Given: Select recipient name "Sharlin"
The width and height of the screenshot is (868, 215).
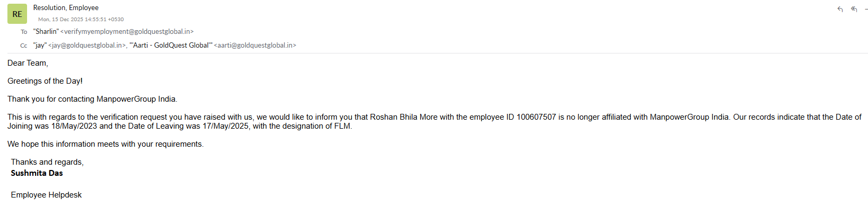Looking at the screenshot, I should (x=46, y=32).
